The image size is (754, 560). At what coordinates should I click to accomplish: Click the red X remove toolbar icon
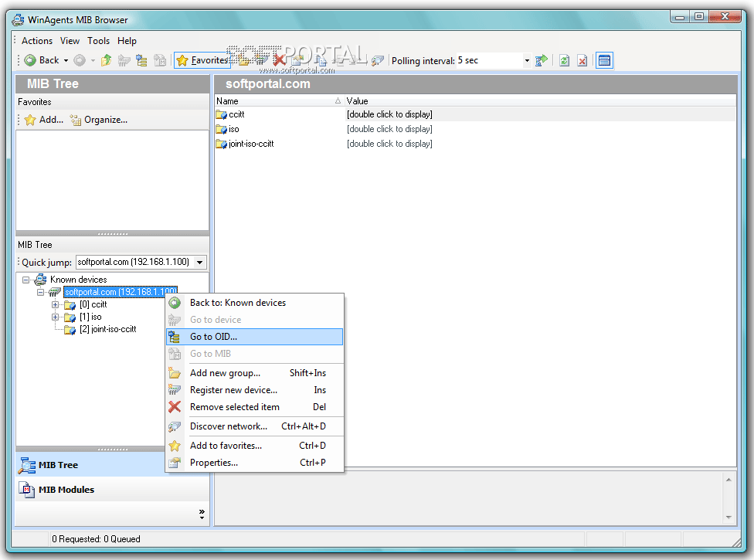(x=280, y=60)
